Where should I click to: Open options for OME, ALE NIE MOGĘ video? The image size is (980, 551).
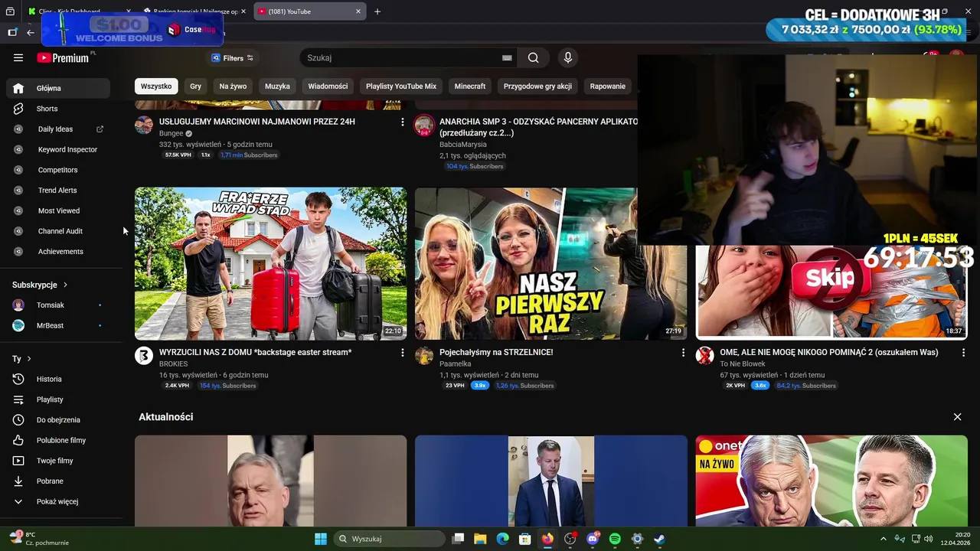(x=963, y=353)
